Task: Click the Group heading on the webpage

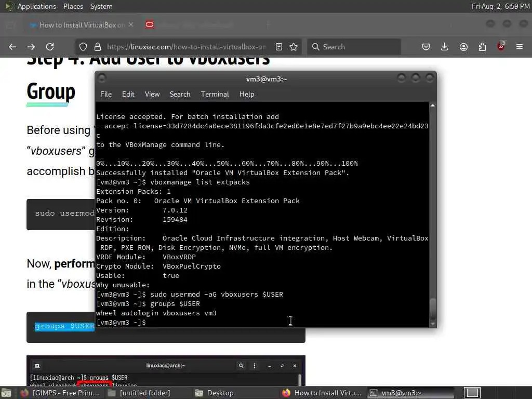Action: tap(51, 91)
